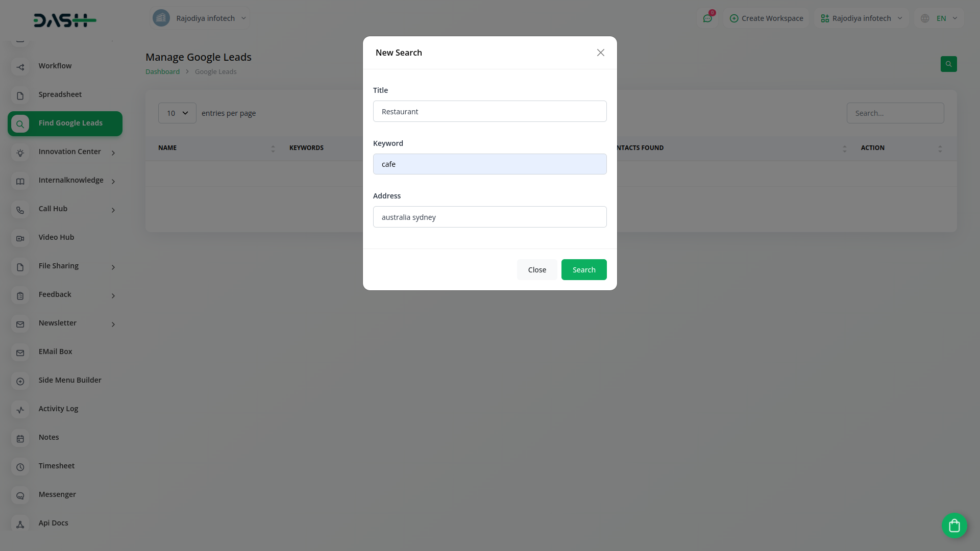
Task: Click the Workflow sidebar icon
Action: point(20,67)
